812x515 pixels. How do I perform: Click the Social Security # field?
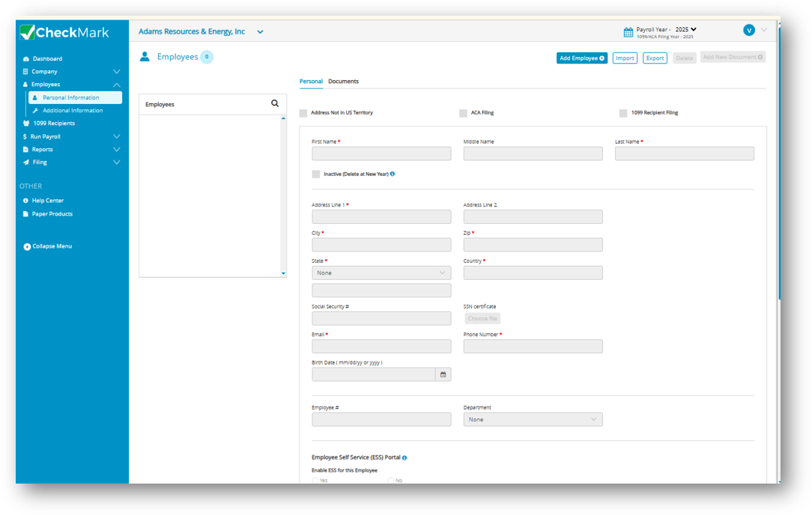[x=381, y=318]
